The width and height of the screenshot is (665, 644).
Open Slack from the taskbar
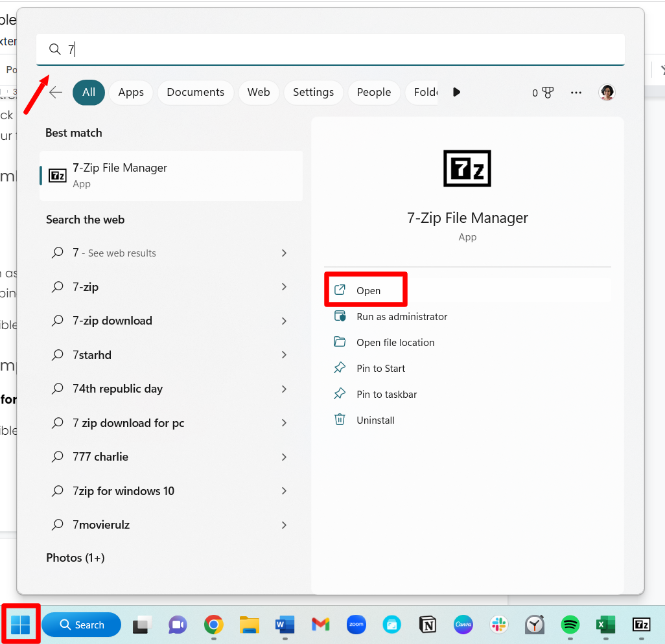[x=499, y=625]
